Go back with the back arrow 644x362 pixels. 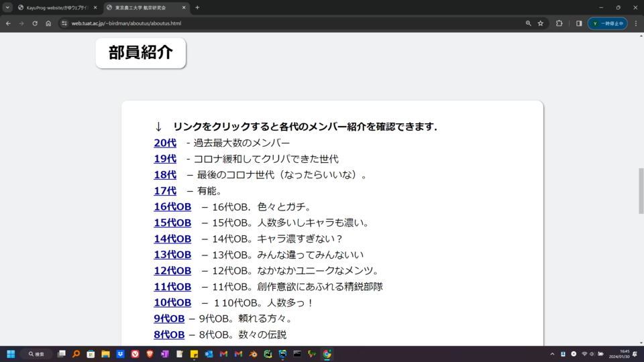[8, 23]
